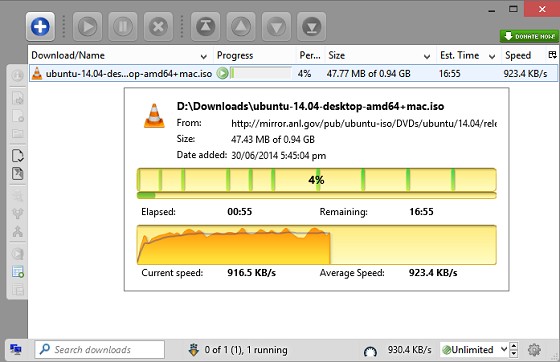Click green running status icon in row
The image size is (560, 362).
pyautogui.click(x=222, y=74)
